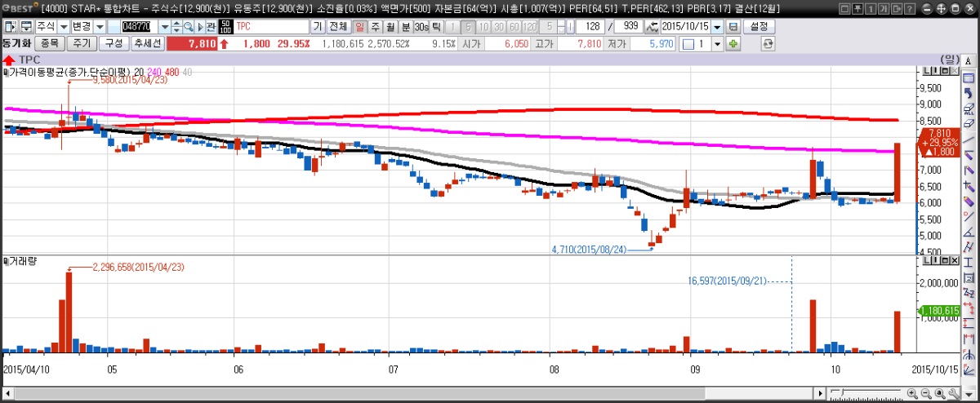980x403 pixels.
Task: Click the 추세선 tab button
Action: (x=147, y=44)
